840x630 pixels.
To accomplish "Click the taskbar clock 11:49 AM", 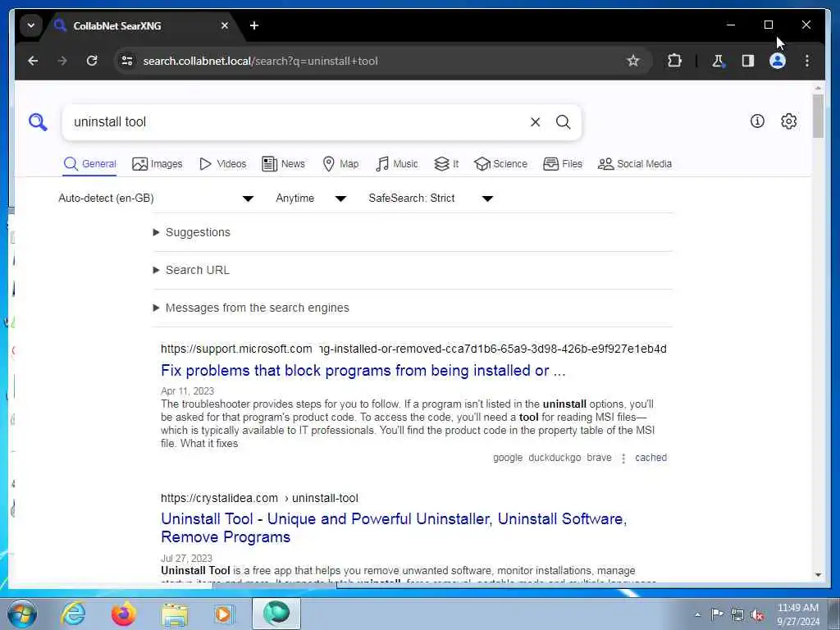I will pos(797,608).
